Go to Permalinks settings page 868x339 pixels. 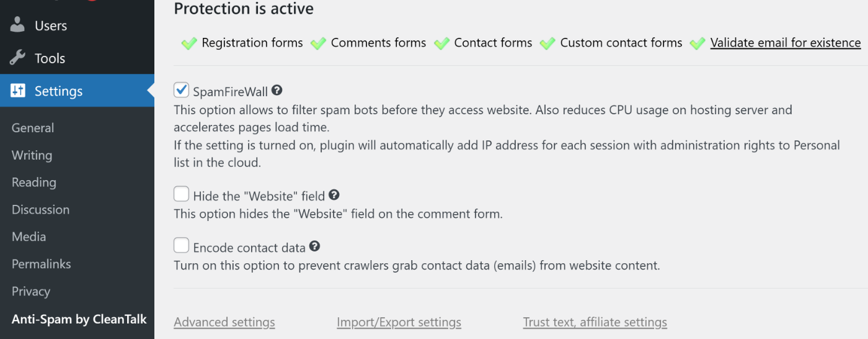[x=41, y=264]
